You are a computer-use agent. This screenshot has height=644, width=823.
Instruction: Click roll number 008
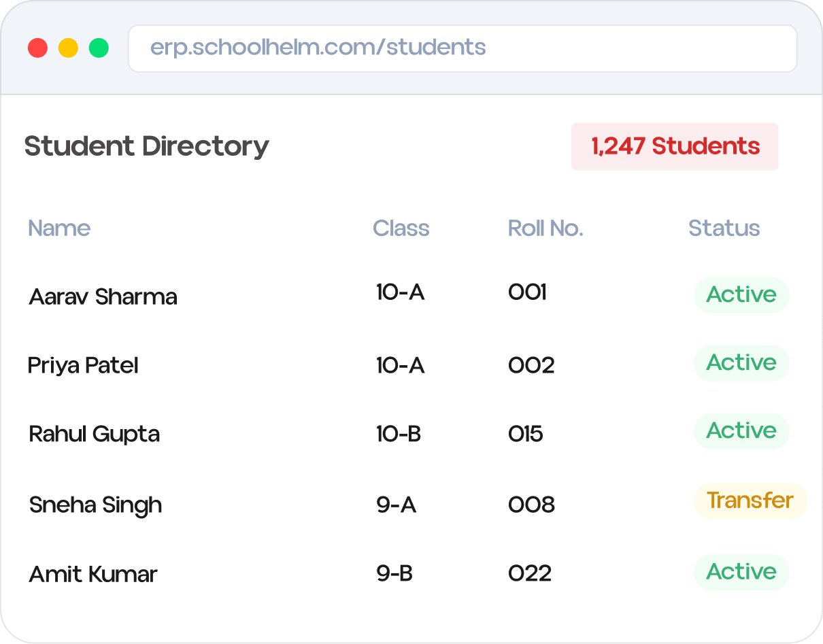(531, 505)
